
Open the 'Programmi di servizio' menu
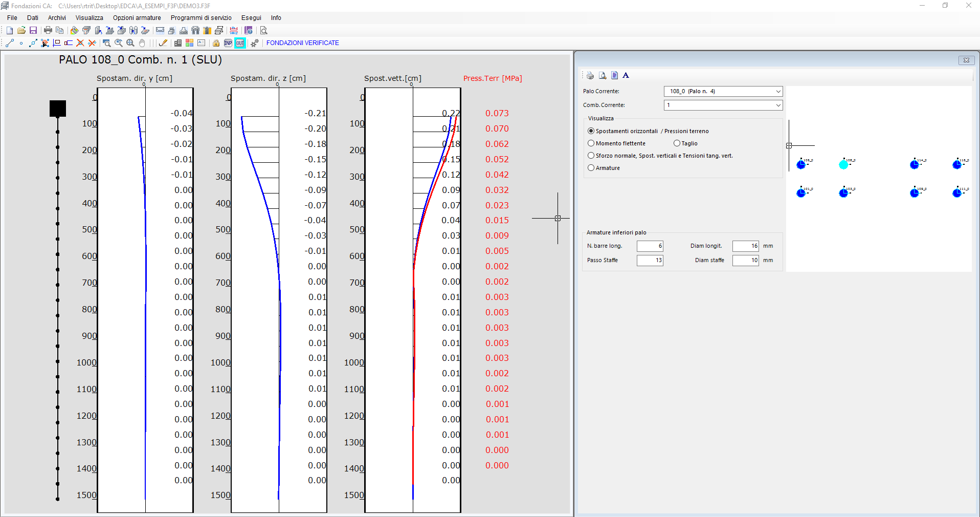pos(201,18)
